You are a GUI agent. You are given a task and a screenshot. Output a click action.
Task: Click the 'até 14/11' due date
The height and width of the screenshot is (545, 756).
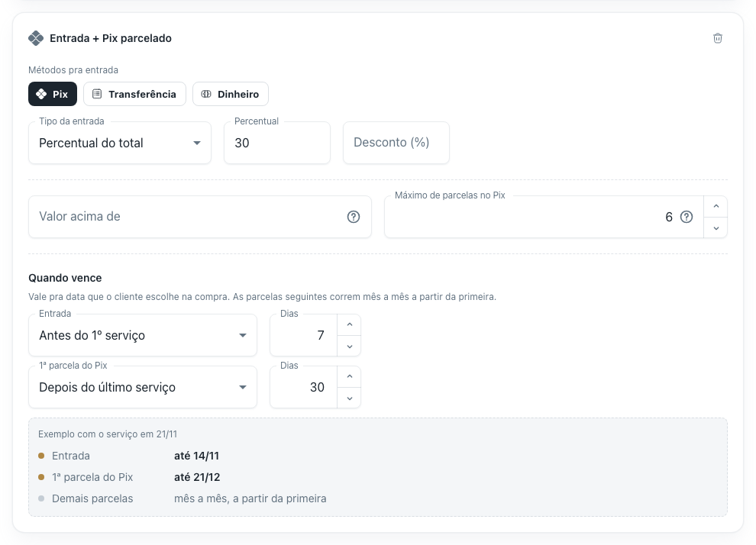[196, 456]
